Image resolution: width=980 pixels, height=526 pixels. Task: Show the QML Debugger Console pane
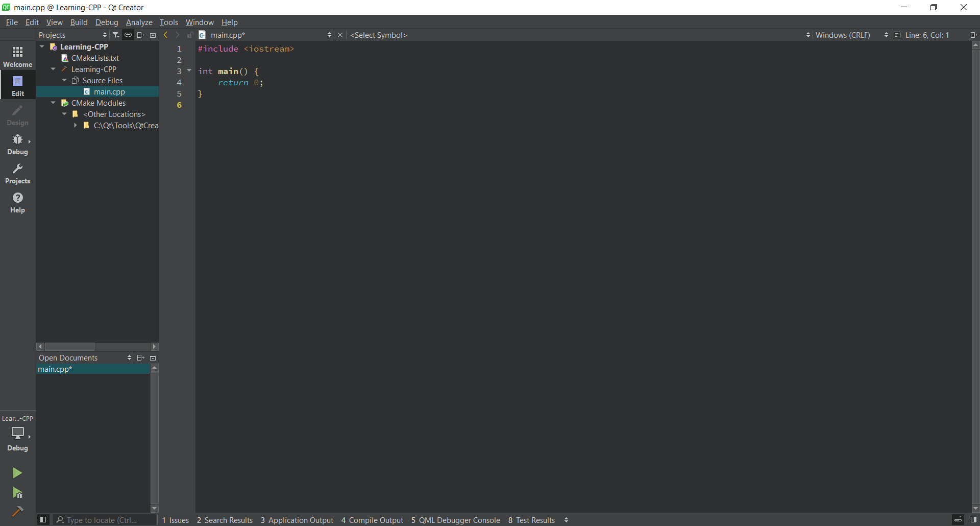pos(456,520)
